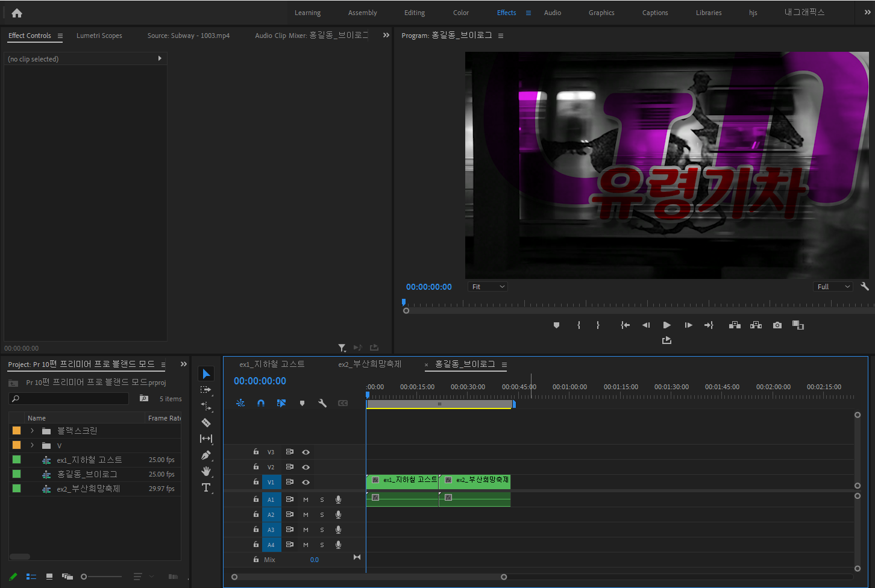Select 홍길동_브이로그 sequence in project
Viewport: 875px width, 588px height.
point(87,474)
